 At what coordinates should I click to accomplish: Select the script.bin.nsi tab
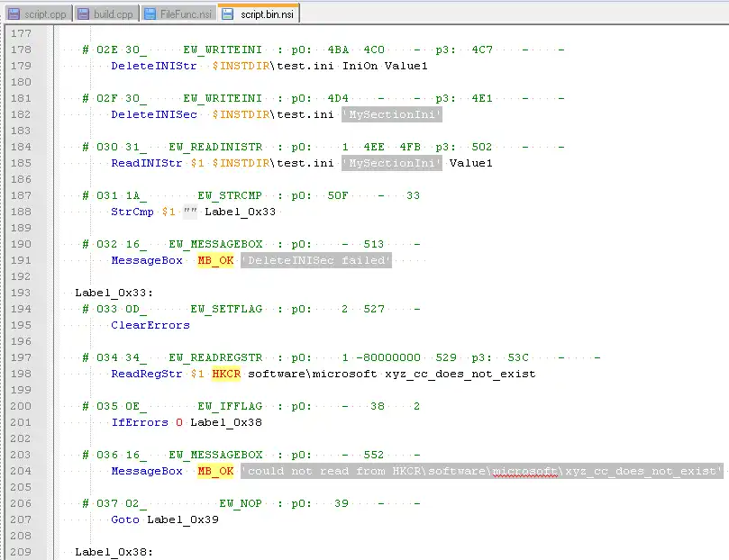pyautogui.click(x=260, y=14)
